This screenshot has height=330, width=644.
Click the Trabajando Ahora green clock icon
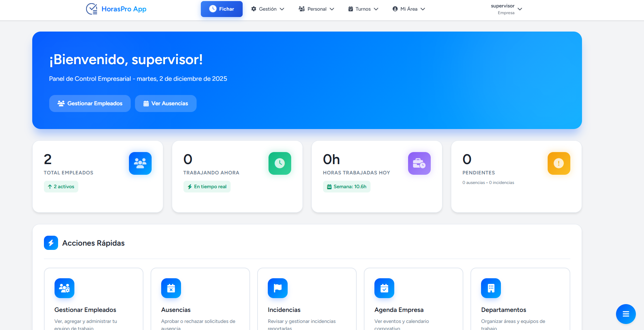[279, 163]
